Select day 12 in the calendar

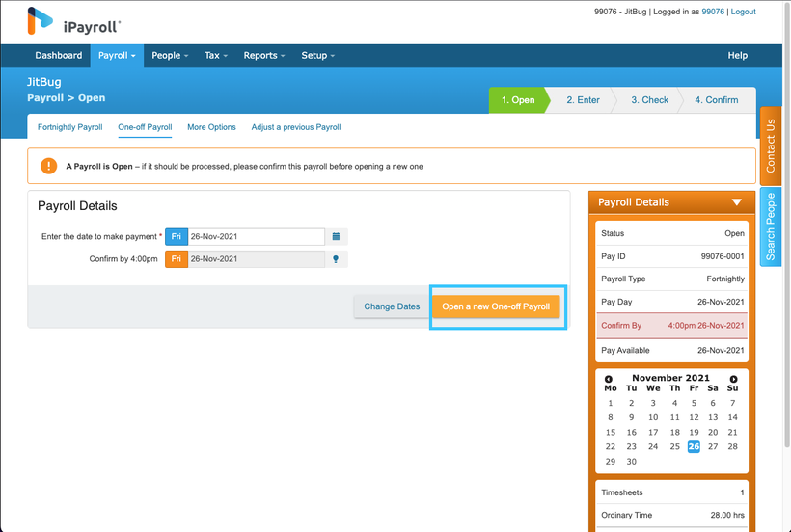click(x=694, y=417)
